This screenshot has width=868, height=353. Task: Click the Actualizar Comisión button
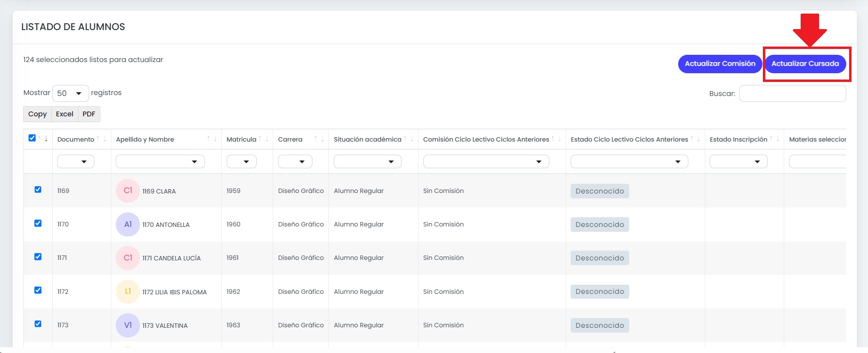pos(720,64)
